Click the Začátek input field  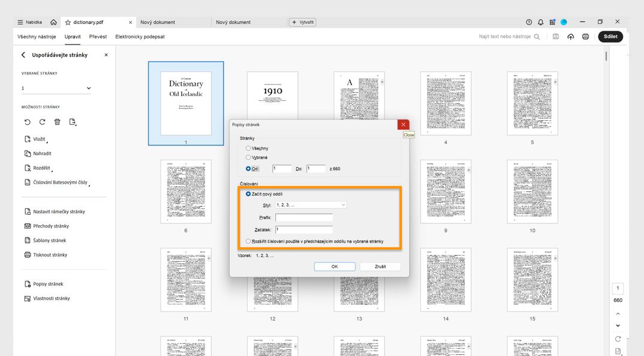304,229
